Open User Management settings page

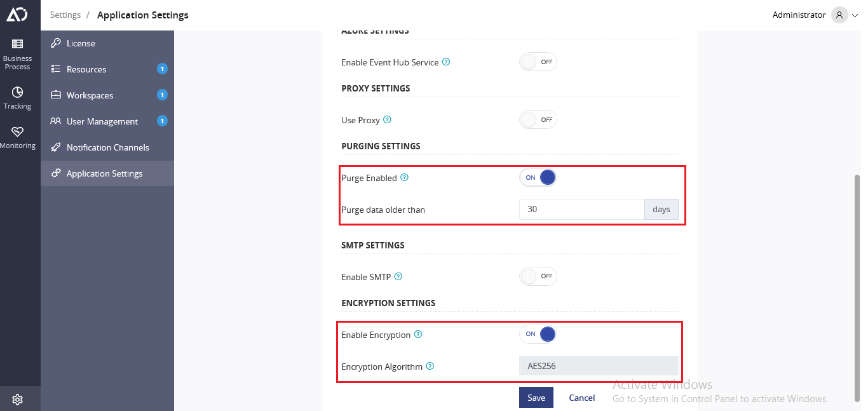[x=107, y=121]
